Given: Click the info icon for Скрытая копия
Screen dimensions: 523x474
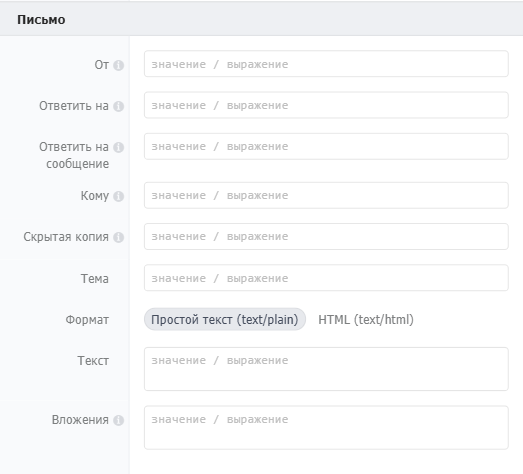Looking at the screenshot, I should pyautogui.click(x=118, y=237).
